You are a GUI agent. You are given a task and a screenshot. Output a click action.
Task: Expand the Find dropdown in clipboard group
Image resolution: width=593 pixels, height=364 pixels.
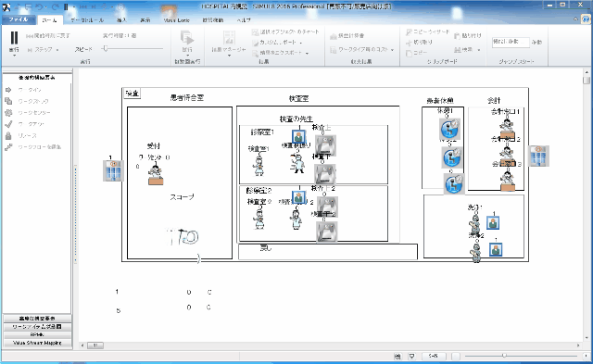[x=479, y=50]
